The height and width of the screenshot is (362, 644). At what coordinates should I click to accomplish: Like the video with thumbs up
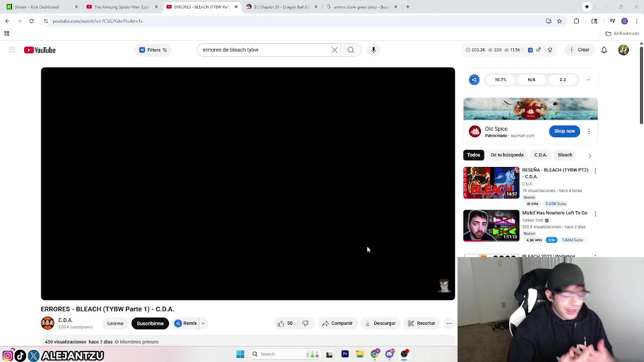click(285, 323)
